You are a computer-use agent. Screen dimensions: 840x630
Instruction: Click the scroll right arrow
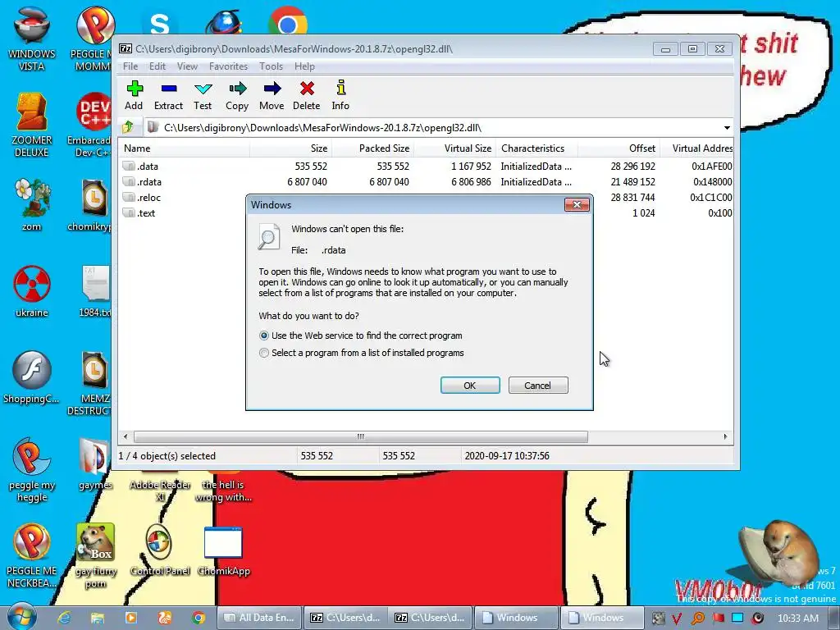coord(725,436)
